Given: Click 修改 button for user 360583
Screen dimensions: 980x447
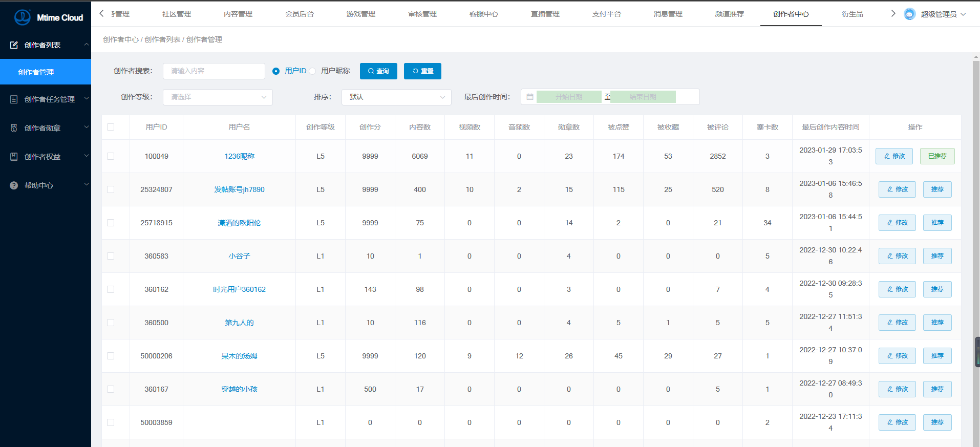Looking at the screenshot, I should pyautogui.click(x=897, y=256).
